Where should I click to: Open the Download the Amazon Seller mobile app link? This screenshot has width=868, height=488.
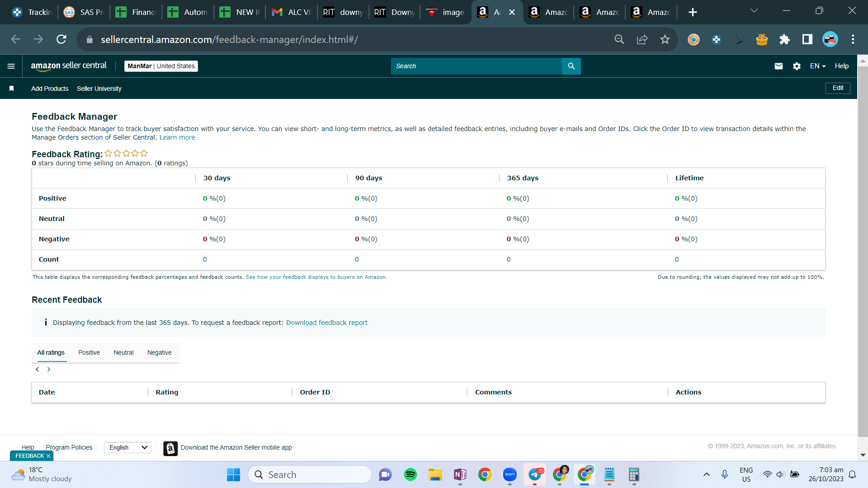pos(236,447)
